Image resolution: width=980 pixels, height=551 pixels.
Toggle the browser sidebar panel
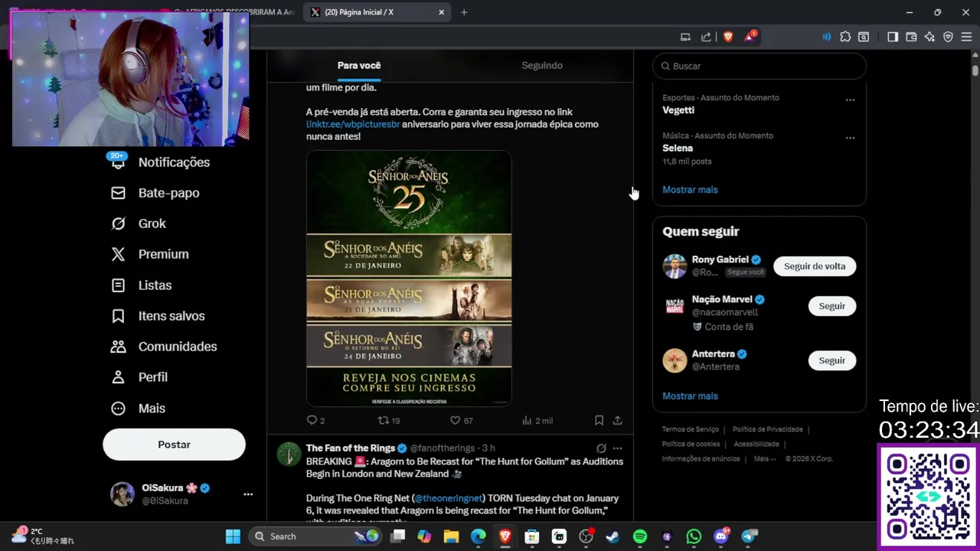(x=893, y=37)
